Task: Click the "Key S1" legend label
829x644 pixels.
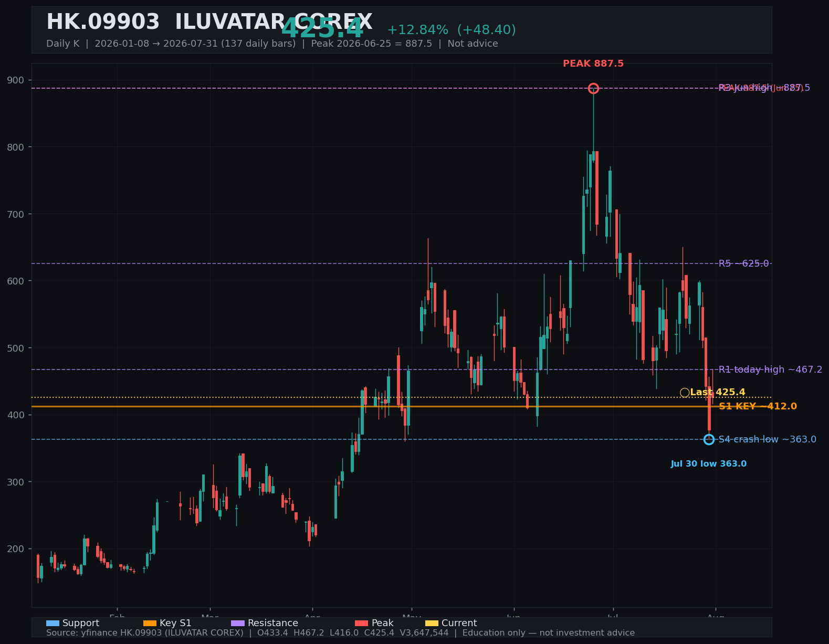Action: (x=175, y=623)
